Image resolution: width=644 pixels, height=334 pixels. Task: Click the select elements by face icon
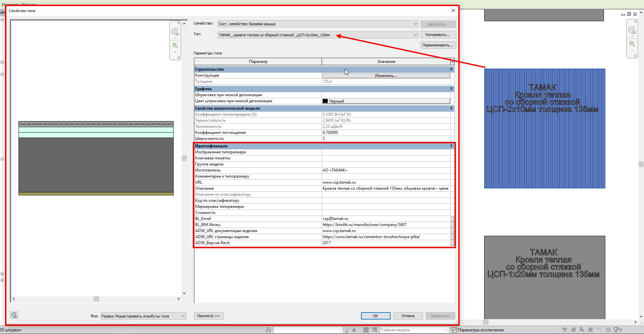[591, 330]
